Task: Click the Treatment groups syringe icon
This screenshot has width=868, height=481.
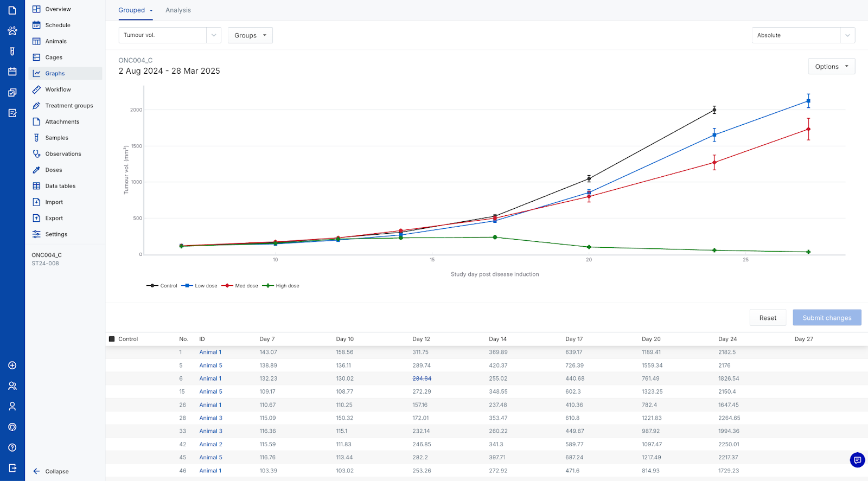Action: tap(36, 106)
